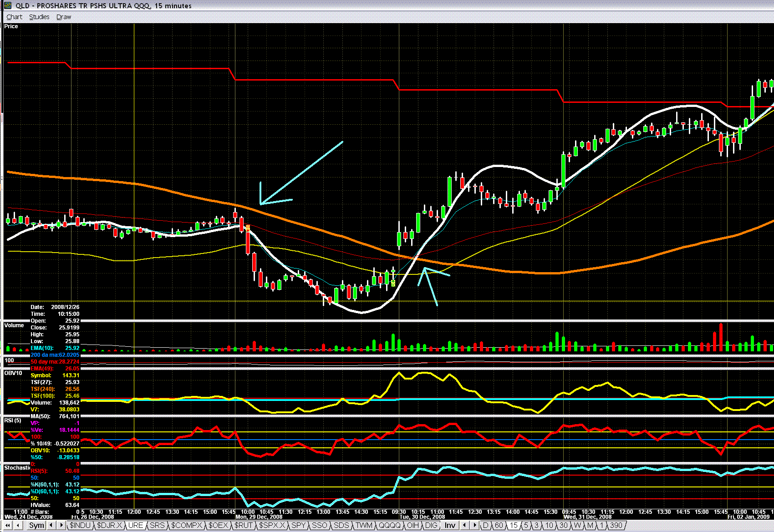
Task: Switch to the $RUT symbol tab
Action: click(x=244, y=525)
